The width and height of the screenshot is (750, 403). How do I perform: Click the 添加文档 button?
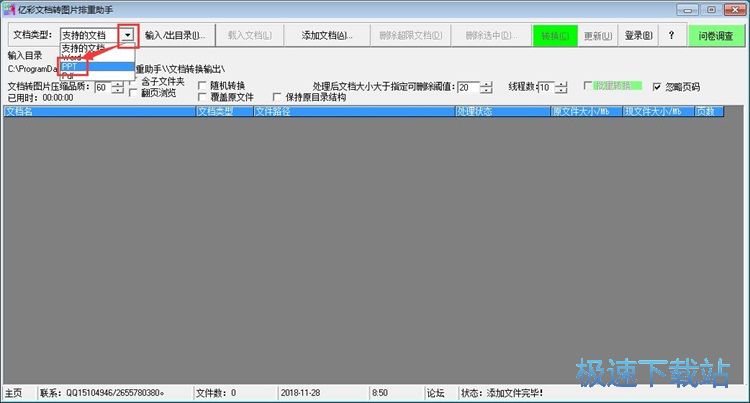327,35
